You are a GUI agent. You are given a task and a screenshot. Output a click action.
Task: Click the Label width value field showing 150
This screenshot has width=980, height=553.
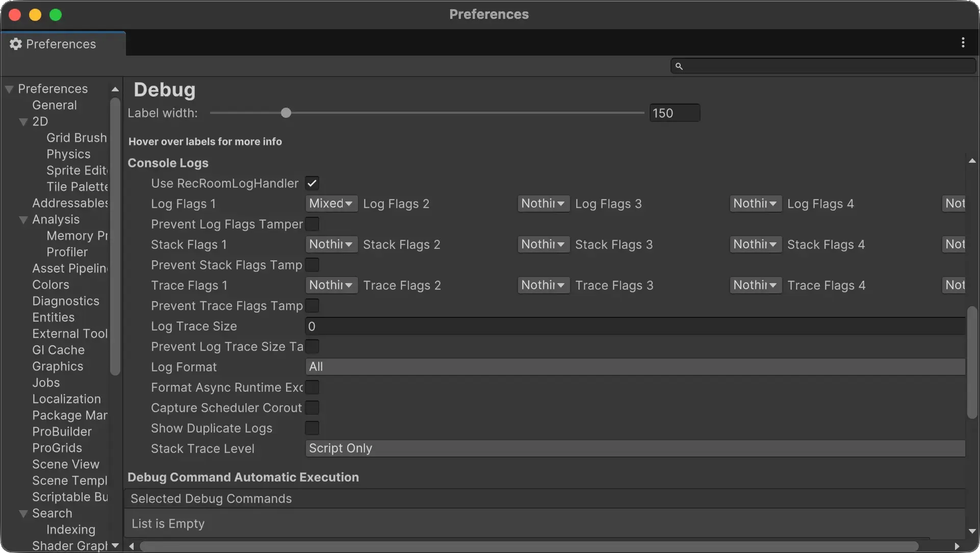coord(674,113)
